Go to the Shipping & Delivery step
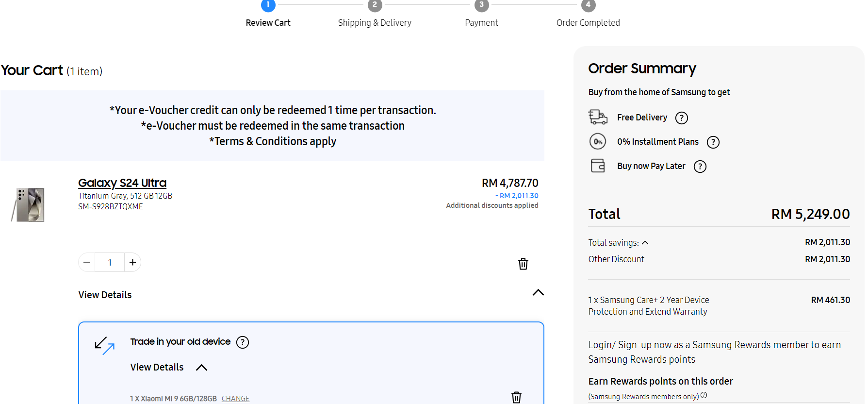The image size is (868, 404). tap(375, 23)
